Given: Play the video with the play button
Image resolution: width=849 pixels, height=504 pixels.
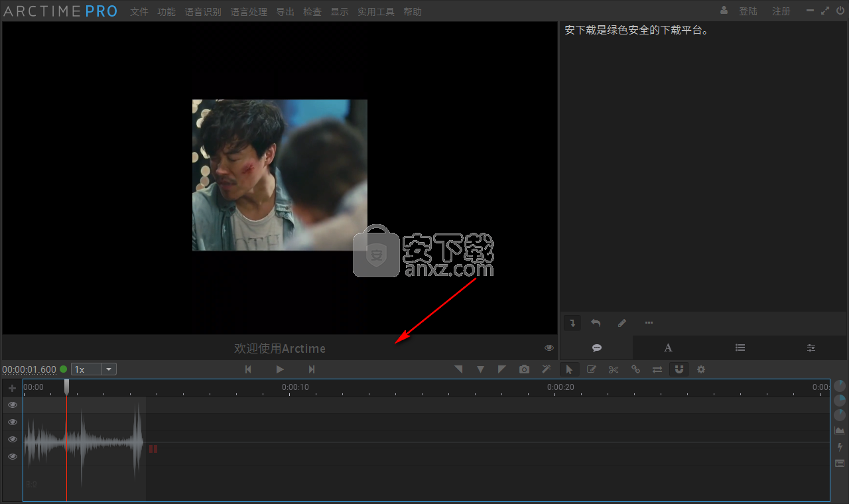Looking at the screenshot, I should tap(280, 369).
